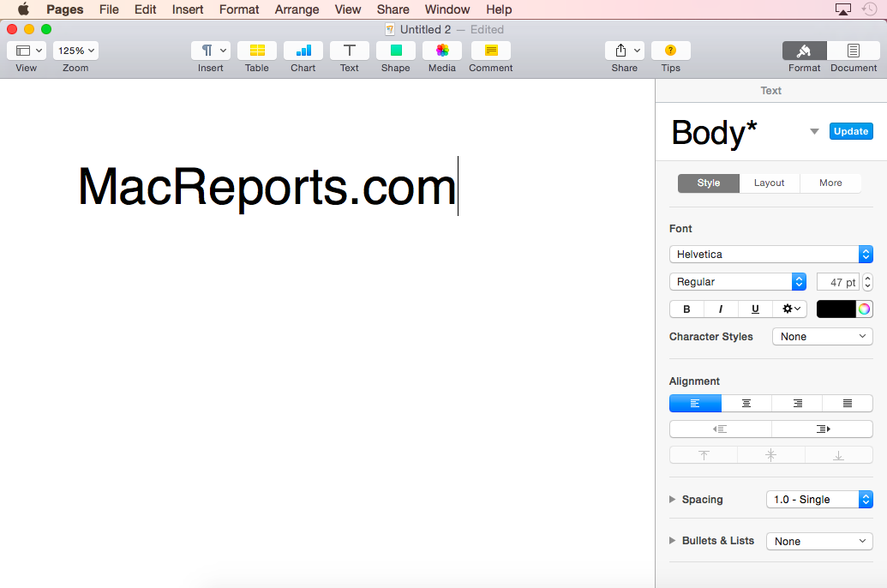The height and width of the screenshot is (588, 887).
Task: Center-align the text
Action: tap(746, 404)
